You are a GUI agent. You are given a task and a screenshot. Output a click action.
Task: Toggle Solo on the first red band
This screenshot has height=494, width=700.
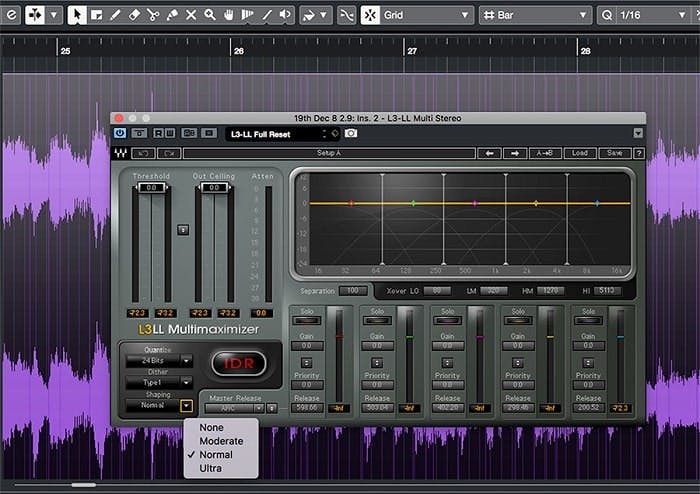[x=307, y=320]
